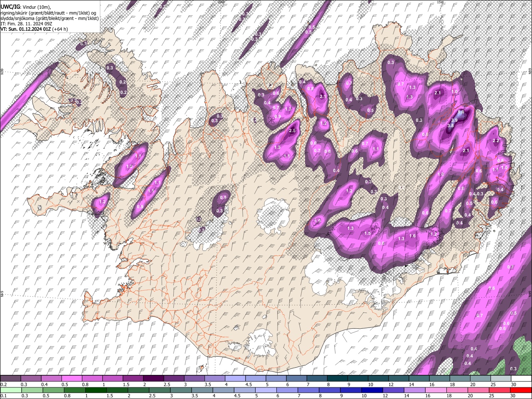Screen dimensions: 532x399
Task: Click the darkest purple swatch after 2 in upper legend
Action: (x=153, y=379)
